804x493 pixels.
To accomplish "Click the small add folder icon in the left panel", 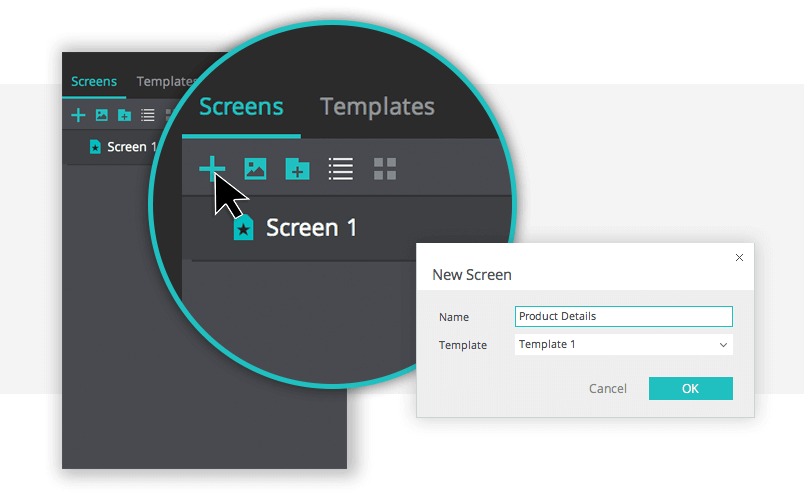I will coord(124,115).
